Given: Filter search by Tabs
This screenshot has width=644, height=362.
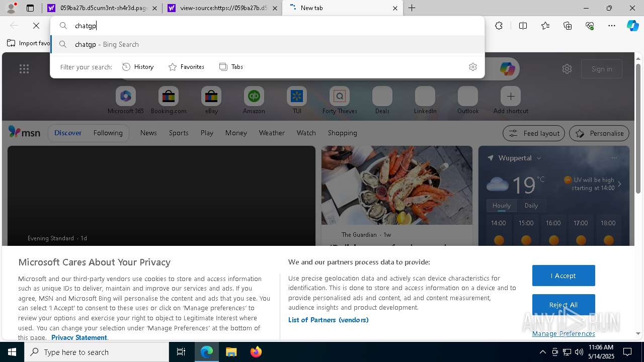Looking at the screenshot, I should click(231, 67).
